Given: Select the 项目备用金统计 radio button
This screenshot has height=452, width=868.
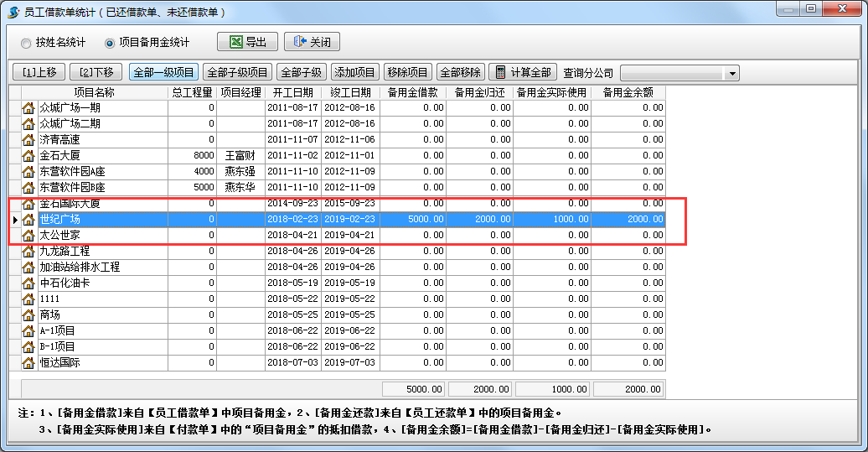Looking at the screenshot, I should point(109,43).
